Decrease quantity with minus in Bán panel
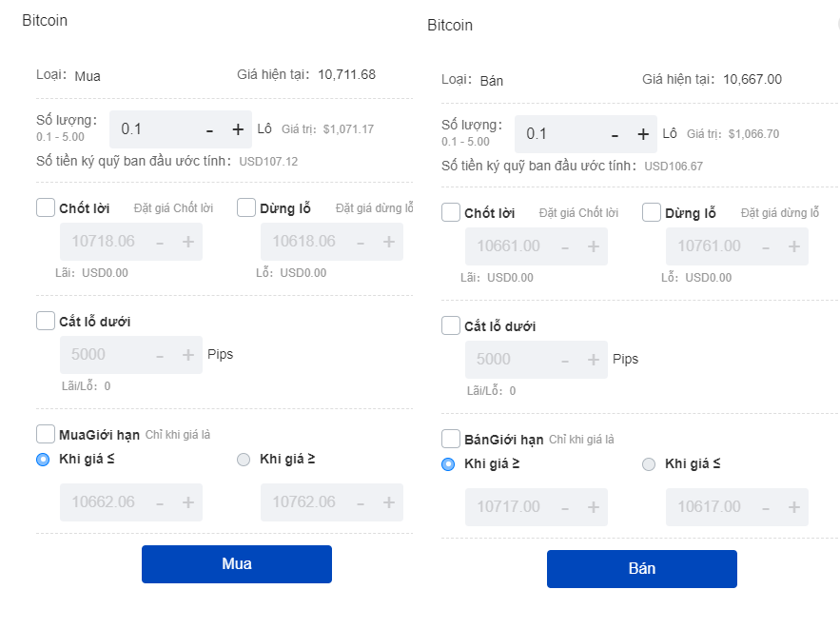This screenshot has width=840, height=629. pos(615,134)
